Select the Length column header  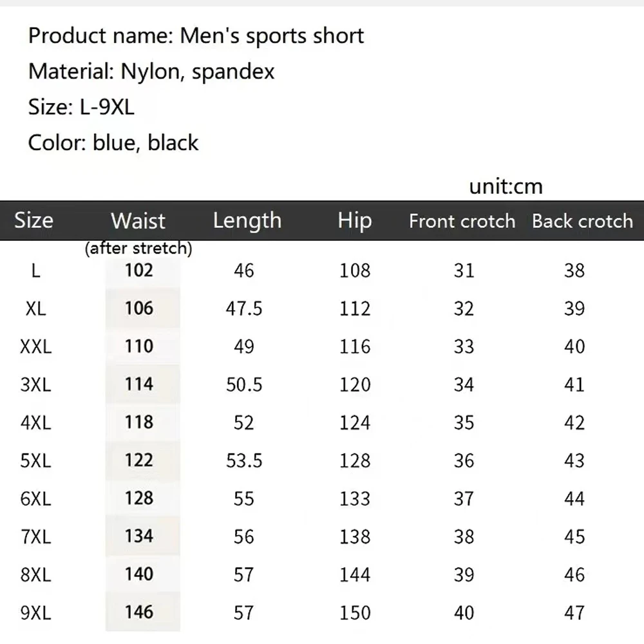(x=247, y=220)
